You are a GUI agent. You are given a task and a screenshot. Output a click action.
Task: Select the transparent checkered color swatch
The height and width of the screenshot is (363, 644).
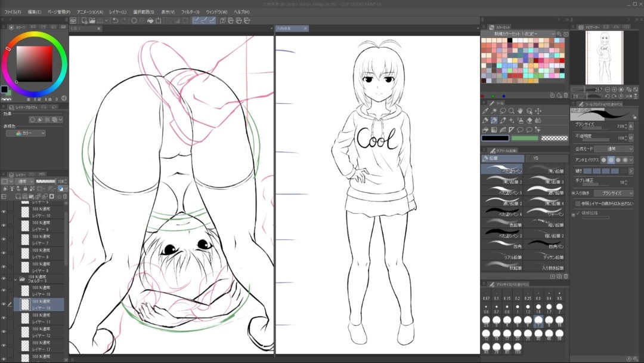point(555,138)
